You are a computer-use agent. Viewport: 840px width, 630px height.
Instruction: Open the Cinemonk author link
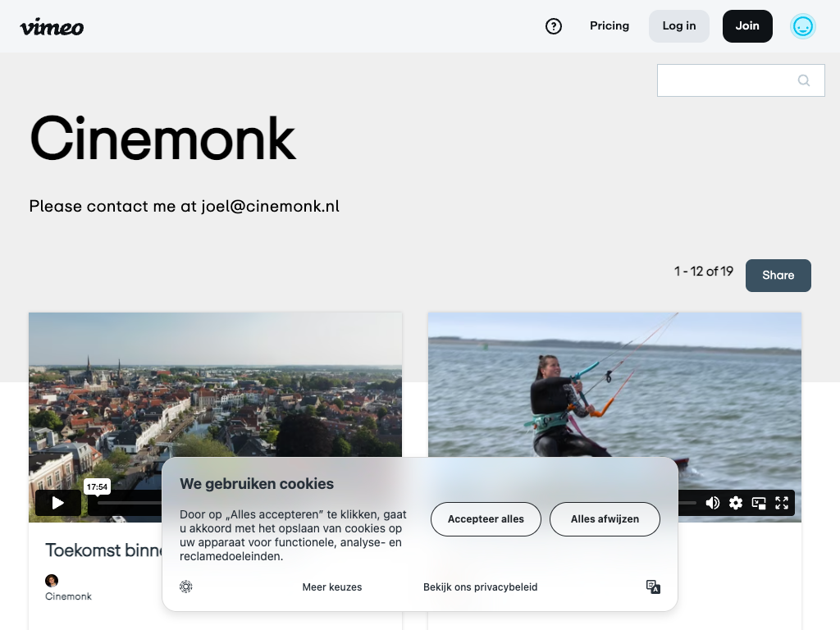coord(68,596)
